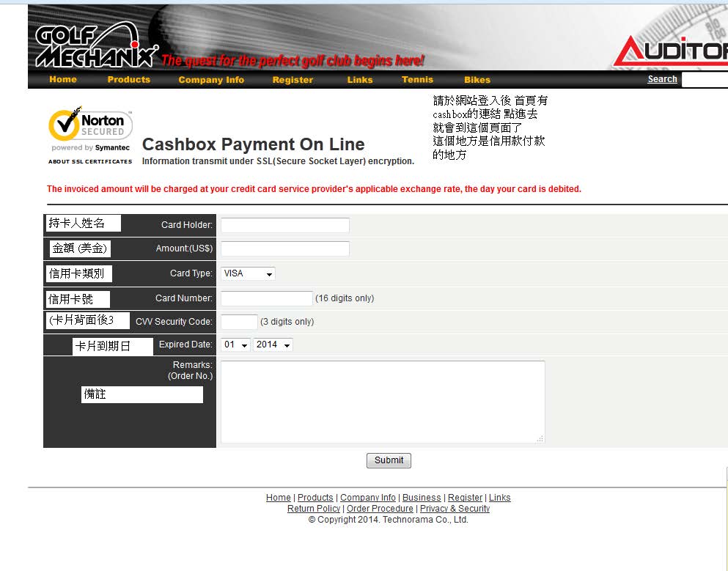Select the Tennis navigation item
The height and width of the screenshot is (571, 728).
[417, 80]
